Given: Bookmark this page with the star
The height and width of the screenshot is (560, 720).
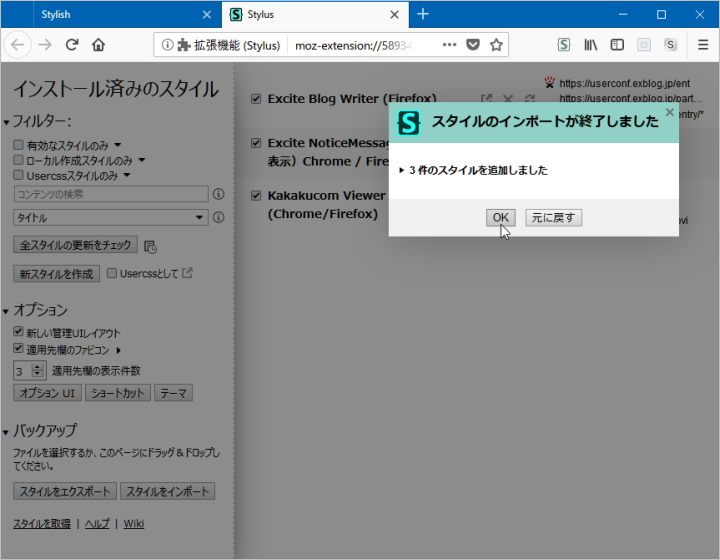Looking at the screenshot, I should pos(496,45).
